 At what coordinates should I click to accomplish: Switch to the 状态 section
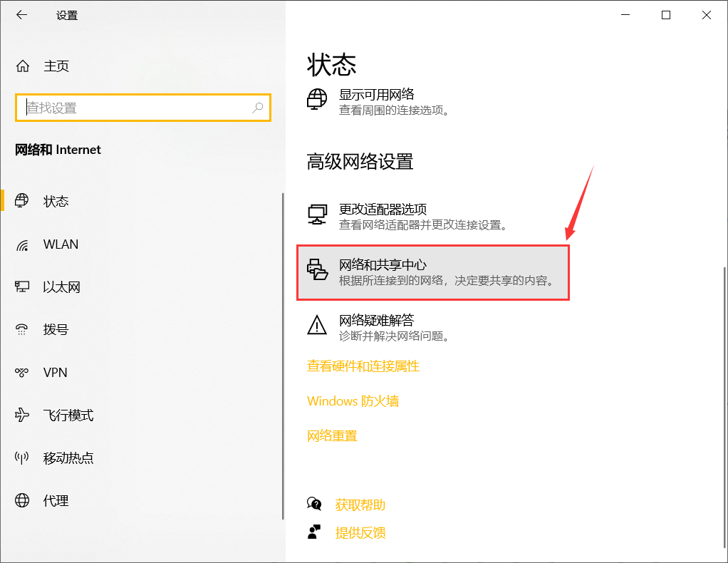(56, 201)
